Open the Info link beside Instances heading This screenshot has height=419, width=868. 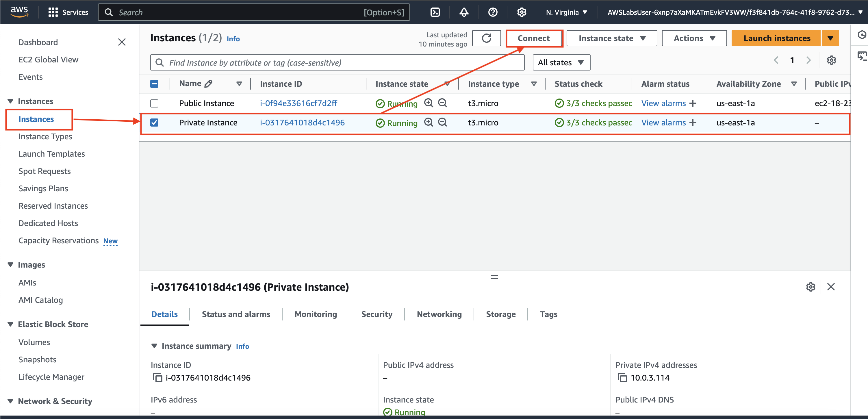[233, 39]
